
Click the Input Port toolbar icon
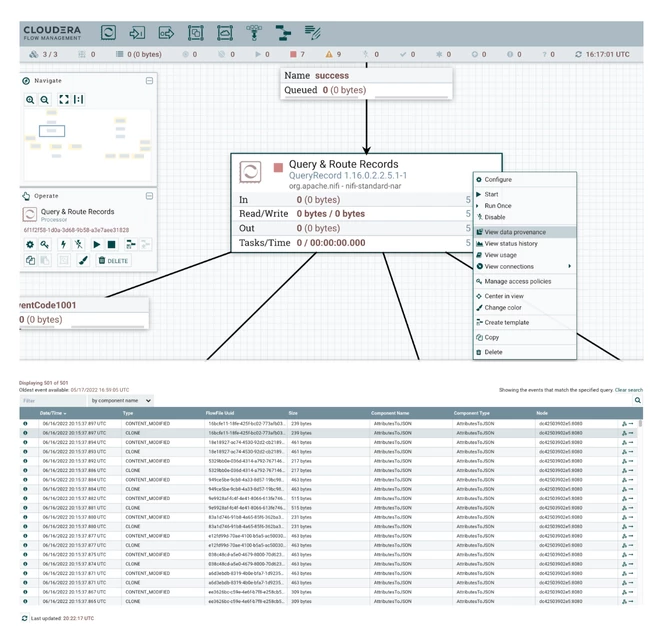coord(137,32)
